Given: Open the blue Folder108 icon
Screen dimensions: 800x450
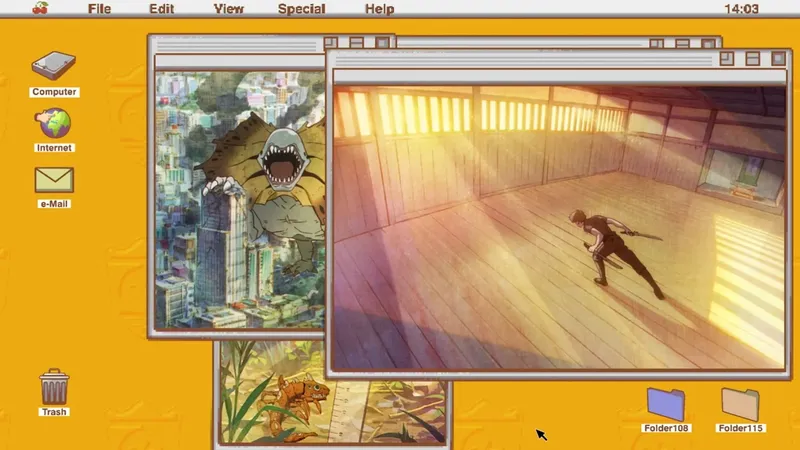Looking at the screenshot, I should (x=666, y=404).
